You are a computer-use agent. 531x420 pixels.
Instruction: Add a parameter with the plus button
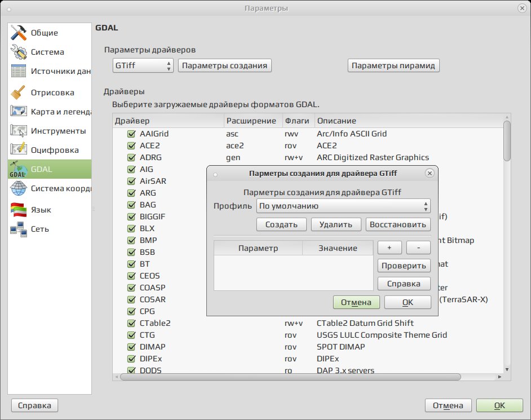click(390, 247)
